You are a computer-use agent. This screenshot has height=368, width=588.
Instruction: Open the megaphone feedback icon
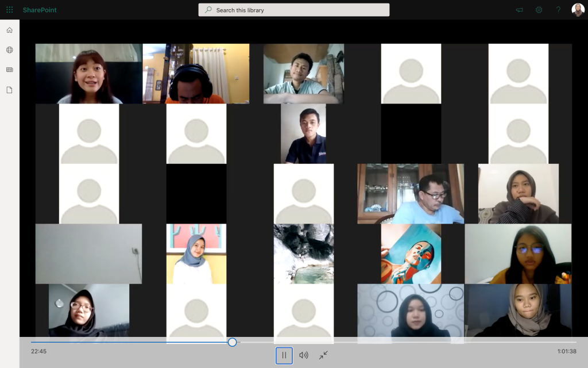tap(519, 10)
